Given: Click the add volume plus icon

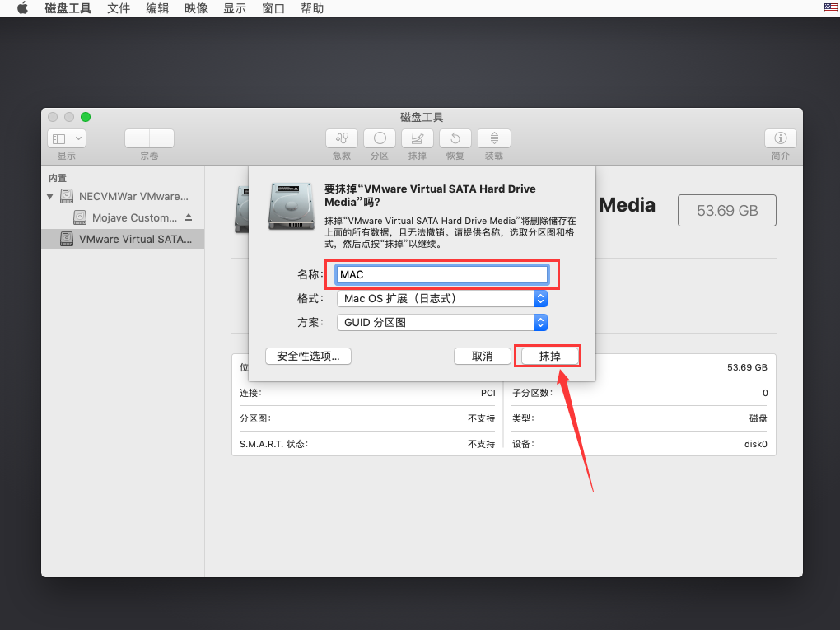Looking at the screenshot, I should (x=138, y=138).
